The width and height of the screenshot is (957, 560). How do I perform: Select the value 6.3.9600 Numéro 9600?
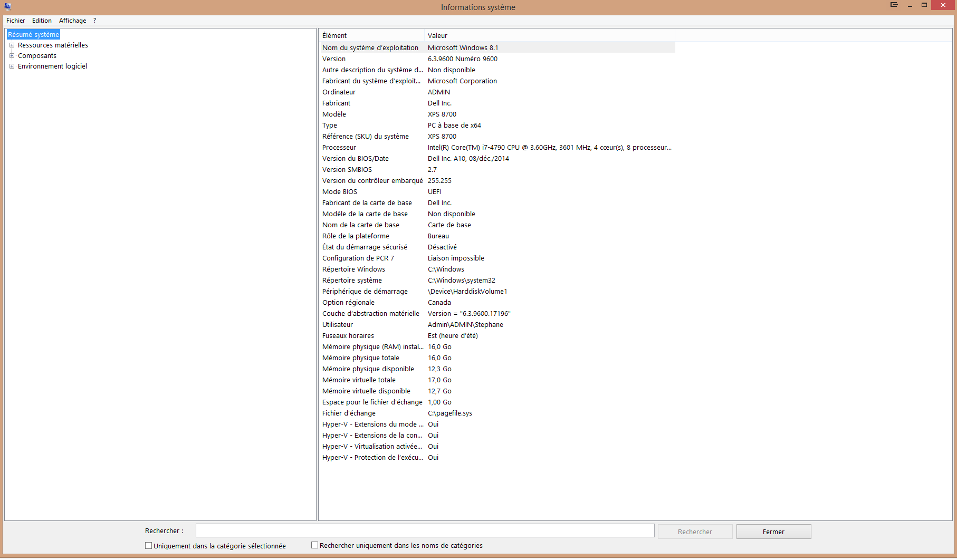pos(463,59)
